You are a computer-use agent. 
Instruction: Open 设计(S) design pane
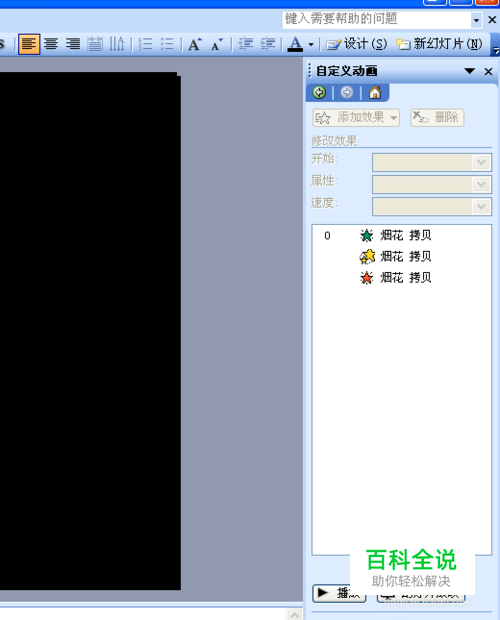[357, 44]
